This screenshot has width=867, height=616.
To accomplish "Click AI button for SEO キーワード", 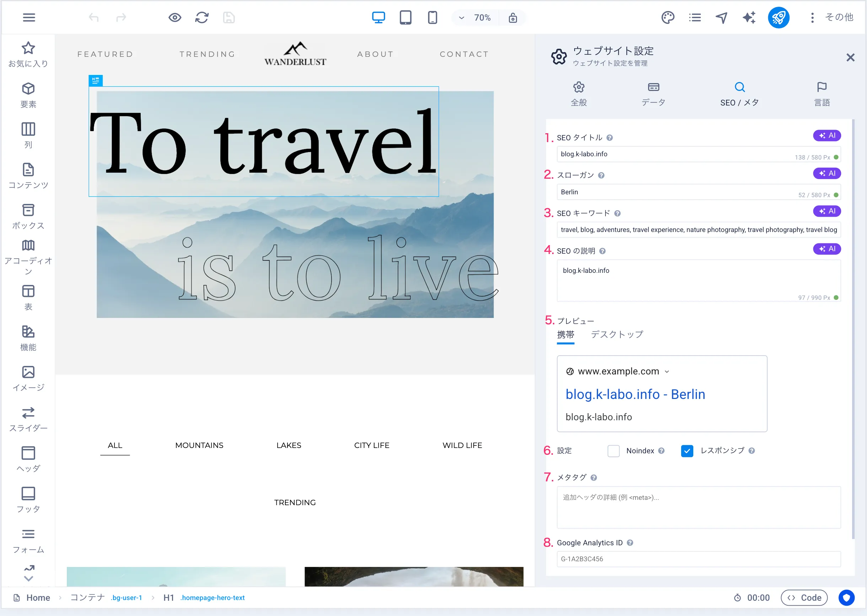I will point(827,211).
